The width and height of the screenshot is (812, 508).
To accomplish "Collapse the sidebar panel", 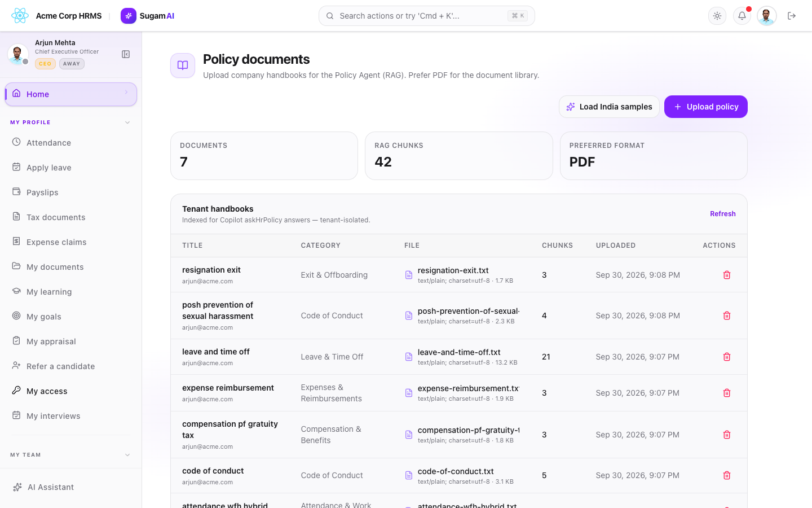I will (x=126, y=54).
